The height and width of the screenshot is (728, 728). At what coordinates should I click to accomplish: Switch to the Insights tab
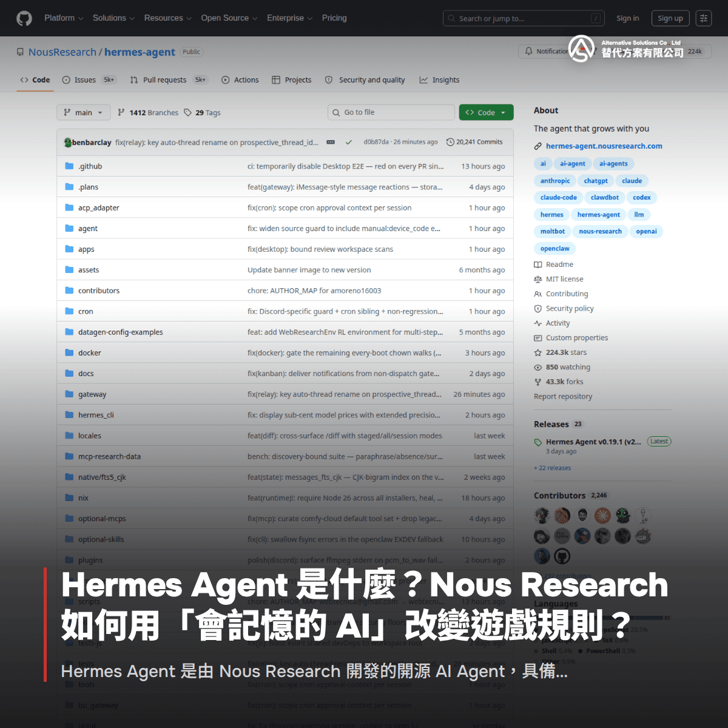coord(440,80)
